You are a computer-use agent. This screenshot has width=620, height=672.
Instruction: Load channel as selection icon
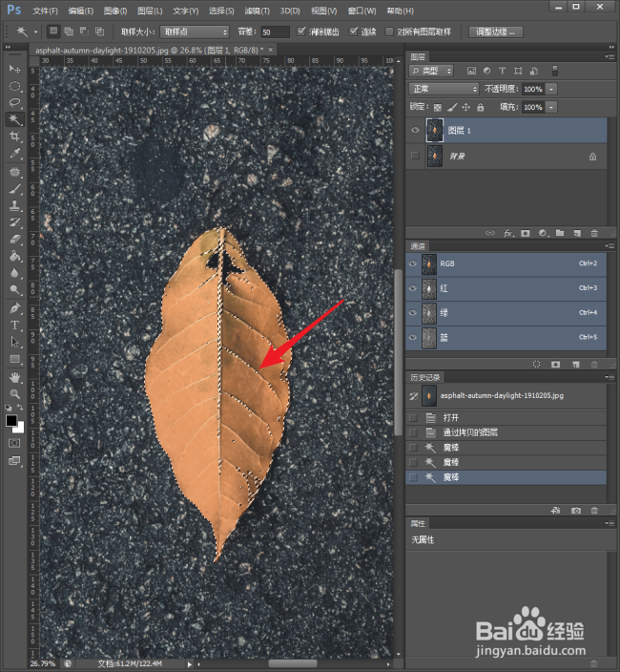click(536, 365)
